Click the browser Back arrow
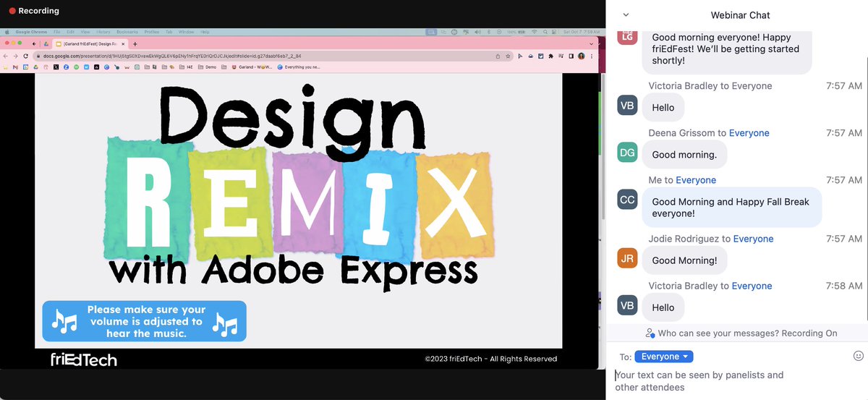The image size is (868, 400). click(6, 56)
